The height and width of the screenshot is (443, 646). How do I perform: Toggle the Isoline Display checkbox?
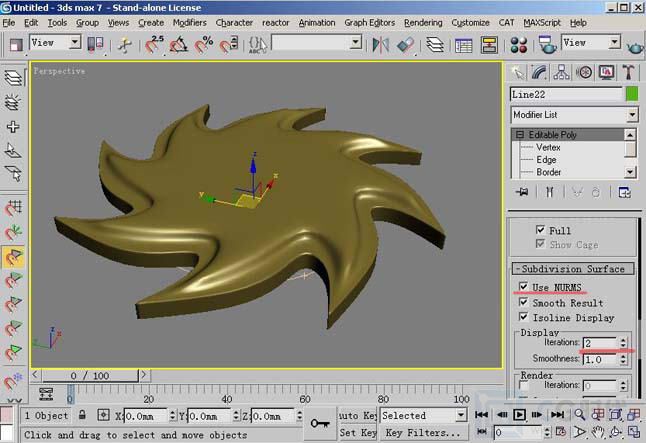click(523, 317)
